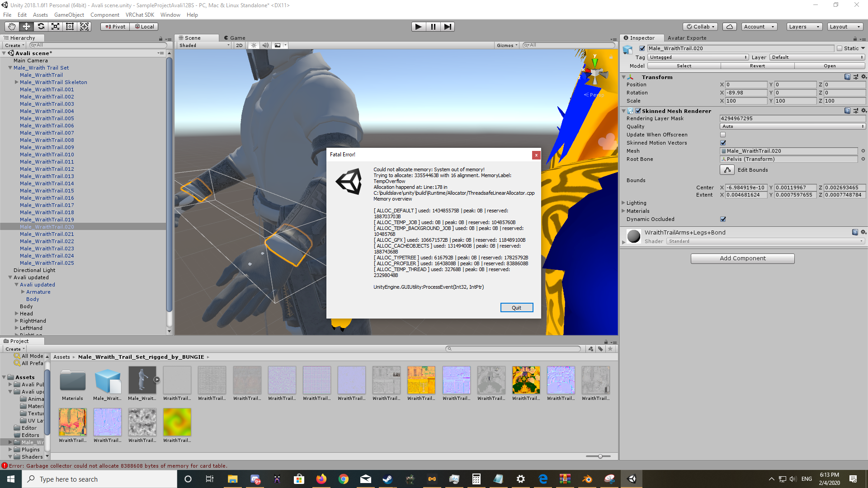Pause the game playback
Image resolution: width=868 pixels, height=488 pixels.
(x=433, y=27)
